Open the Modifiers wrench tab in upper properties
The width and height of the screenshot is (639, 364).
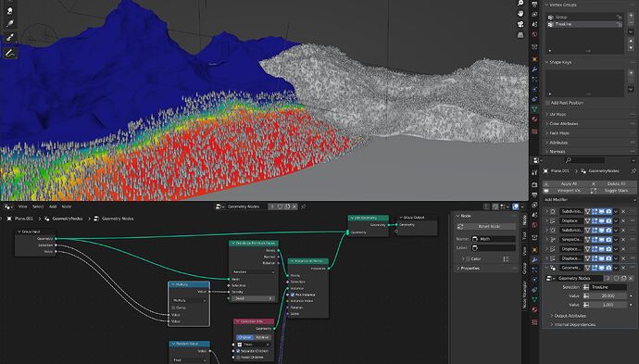534,69
